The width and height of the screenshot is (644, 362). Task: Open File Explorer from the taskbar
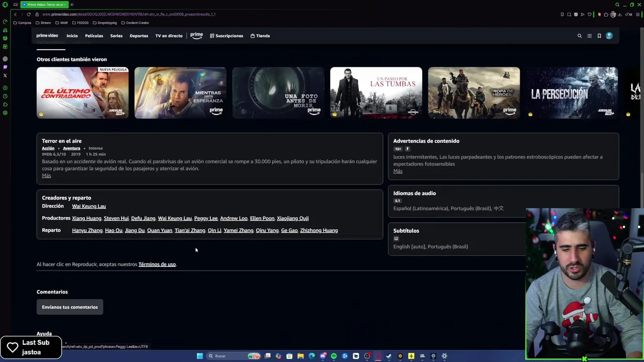click(300, 356)
